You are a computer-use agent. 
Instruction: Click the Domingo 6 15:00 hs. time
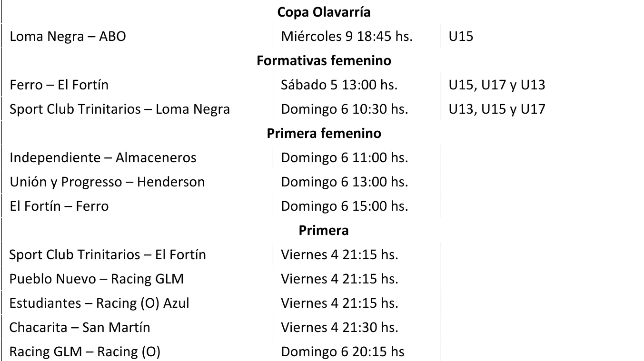(345, 206)
